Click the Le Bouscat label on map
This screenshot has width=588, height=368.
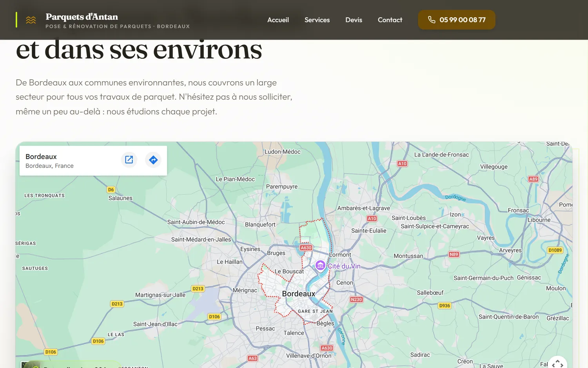[289, 271]
